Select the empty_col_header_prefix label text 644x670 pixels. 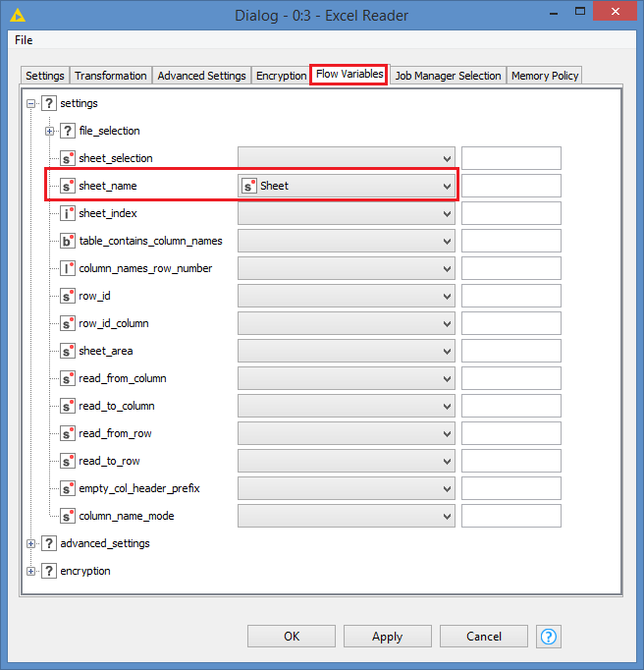point(139,488)
